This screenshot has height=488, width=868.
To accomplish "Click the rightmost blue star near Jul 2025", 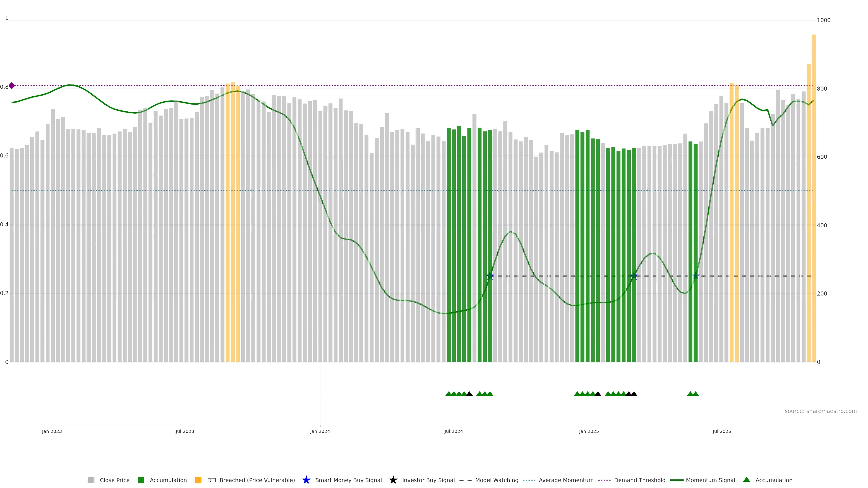I will [696, 276].
